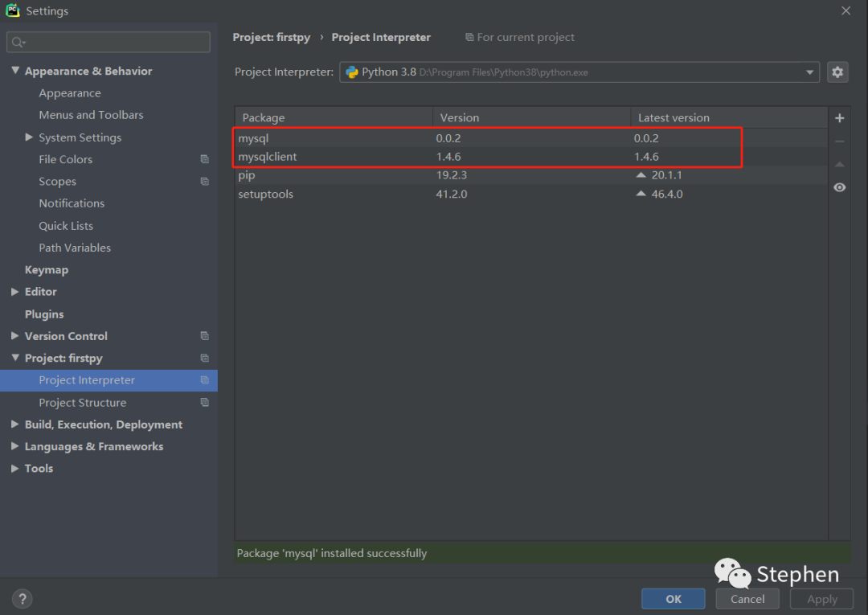Click the copy icon next to Scopes
Viewport: 868px width, 615px height.
[x=204, y=182]
